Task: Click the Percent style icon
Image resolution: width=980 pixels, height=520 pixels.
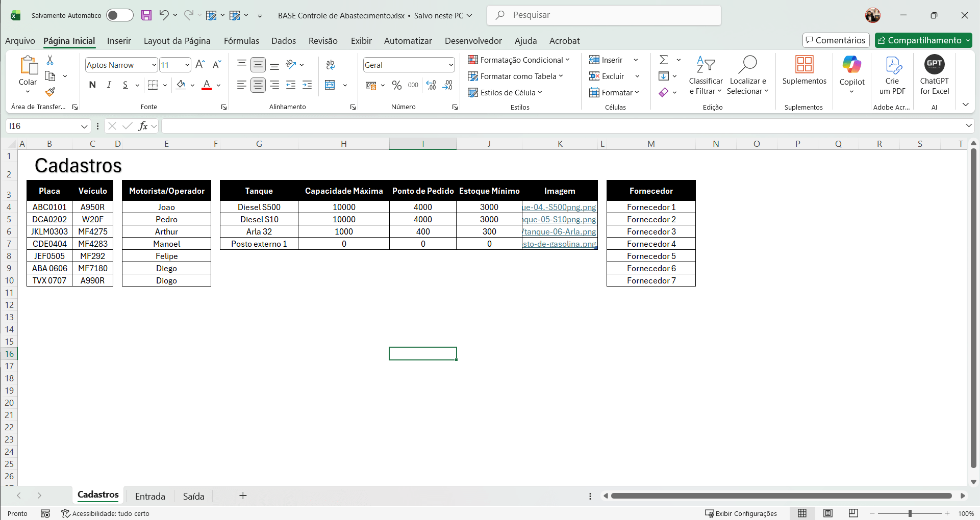Action: coord(397,85)
